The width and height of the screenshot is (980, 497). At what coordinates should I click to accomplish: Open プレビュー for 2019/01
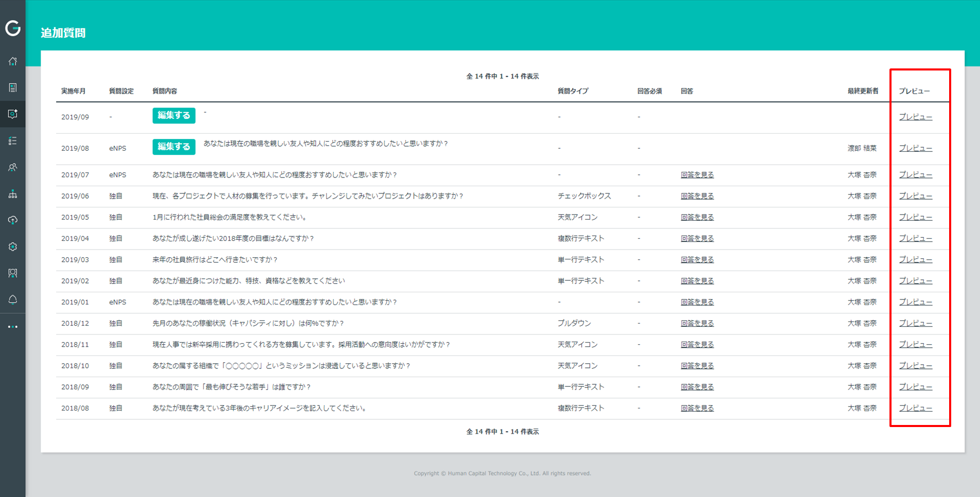[x=916, y=302]
